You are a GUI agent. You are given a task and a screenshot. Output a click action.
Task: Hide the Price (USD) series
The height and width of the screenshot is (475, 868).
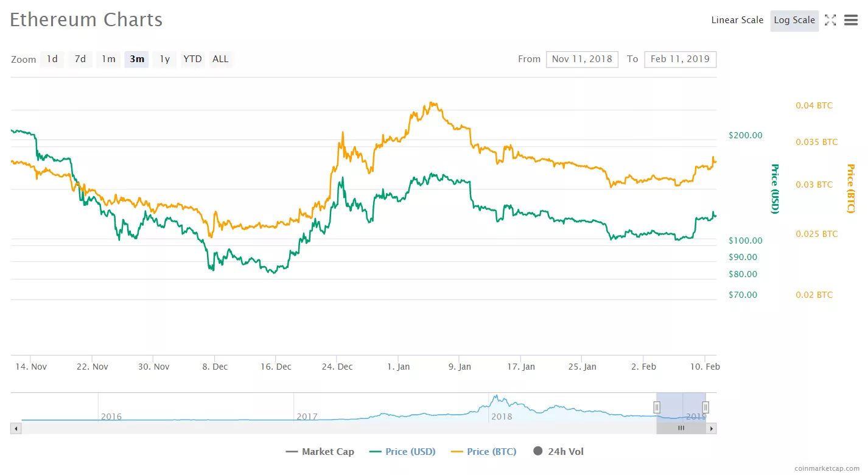click(x=402, y=451)
